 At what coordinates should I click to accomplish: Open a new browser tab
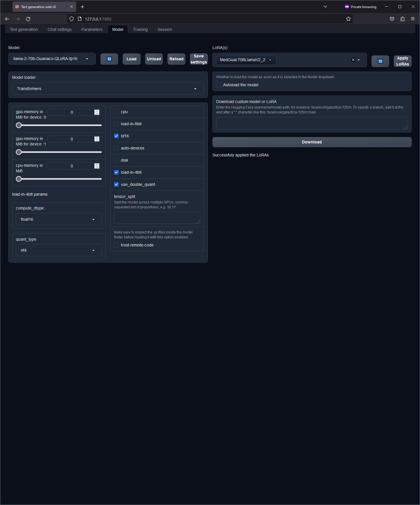83,7
